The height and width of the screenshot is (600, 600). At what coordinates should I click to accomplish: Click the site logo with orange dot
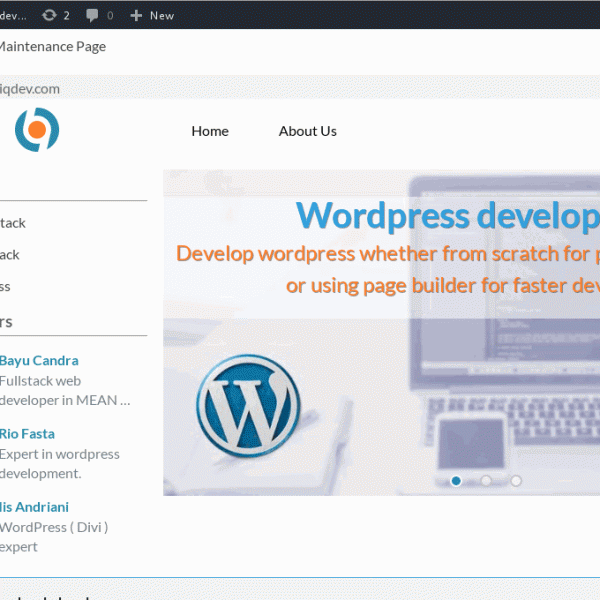tap(37, 130)
